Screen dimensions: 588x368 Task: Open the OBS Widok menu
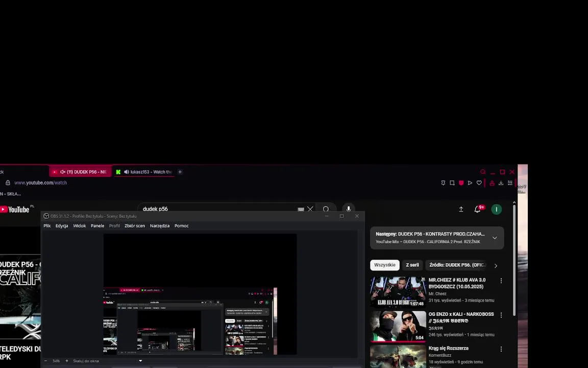(x=80, y=226)
